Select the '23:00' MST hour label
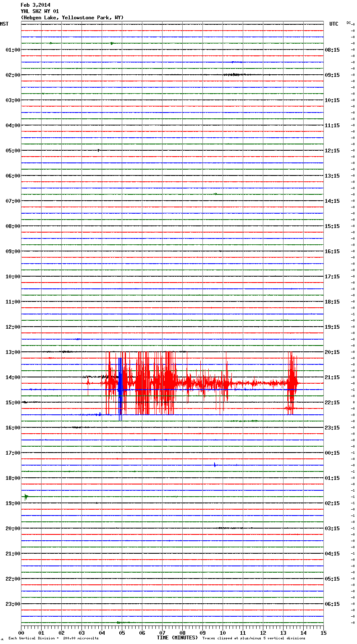357x644 pixels. (x=13, y=604)
